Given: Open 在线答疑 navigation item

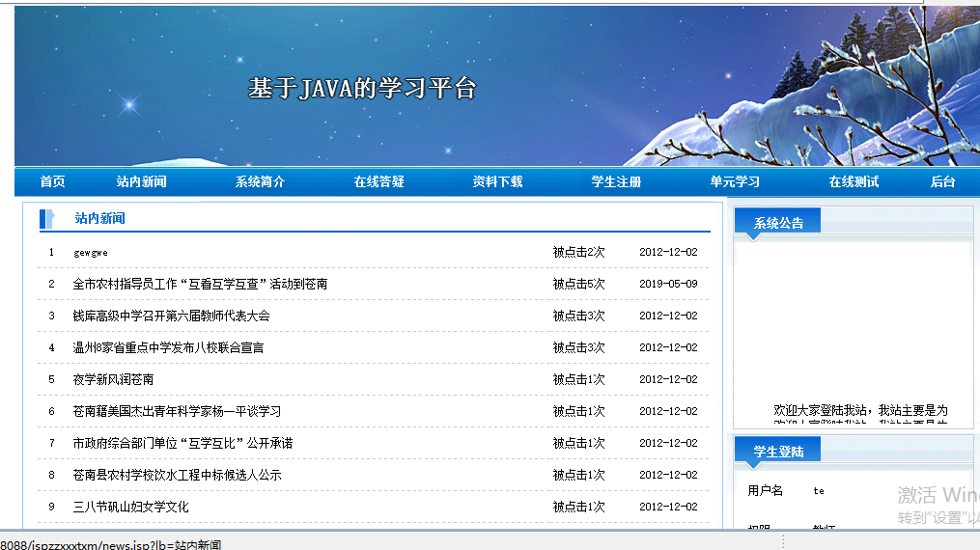Looking at the screenshot, I should coord(378,181).
